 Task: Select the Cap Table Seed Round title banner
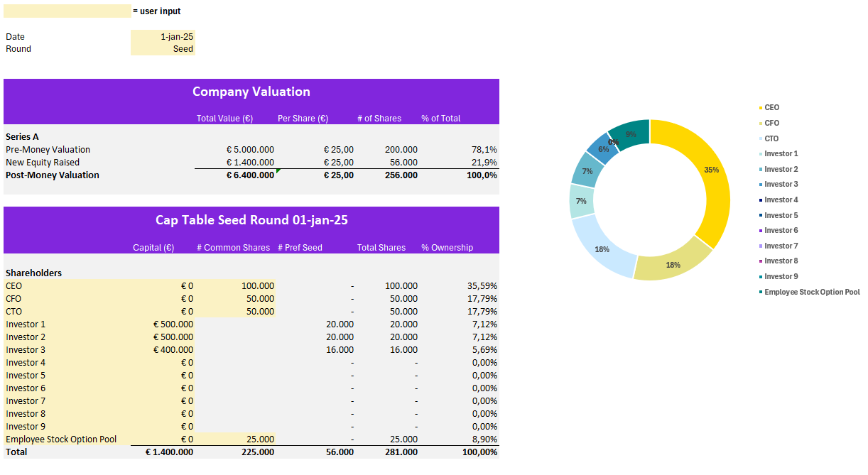251,220
